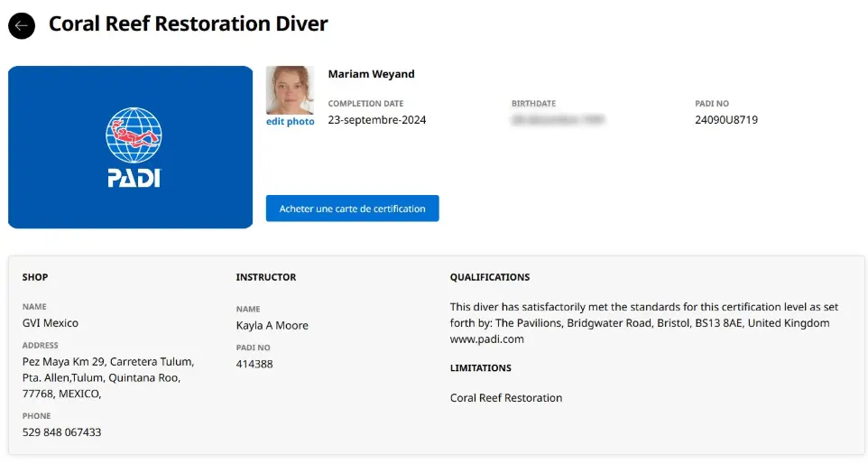Click the shop phone number 529 848 067433
This screenshot has height=464, width=868.
tap(61, 432)
